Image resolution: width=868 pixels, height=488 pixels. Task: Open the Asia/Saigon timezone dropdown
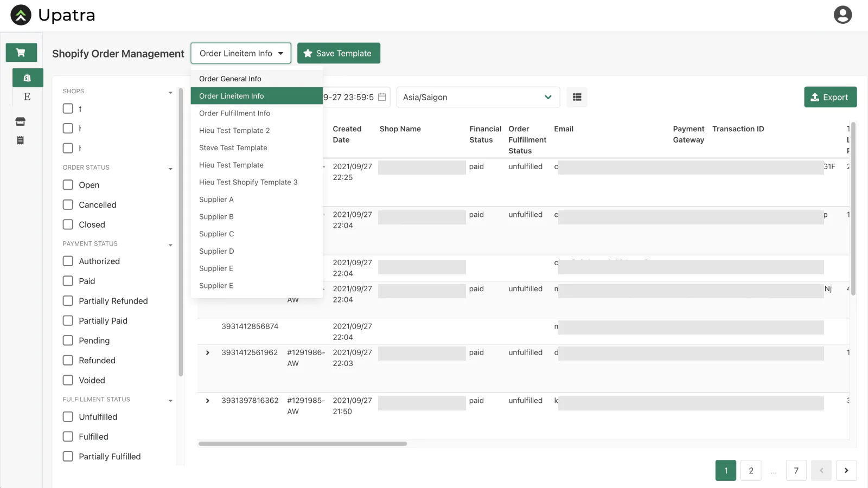tap(477, 97)
